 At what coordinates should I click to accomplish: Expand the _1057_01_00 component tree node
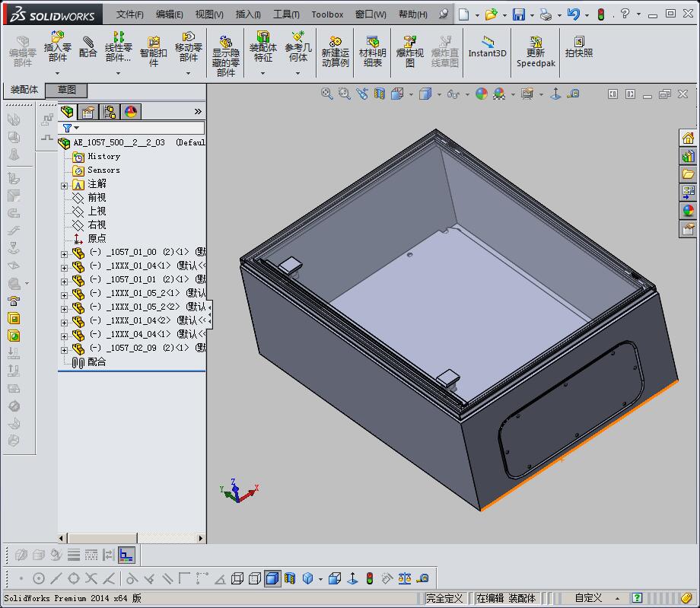tap(65, 253)
